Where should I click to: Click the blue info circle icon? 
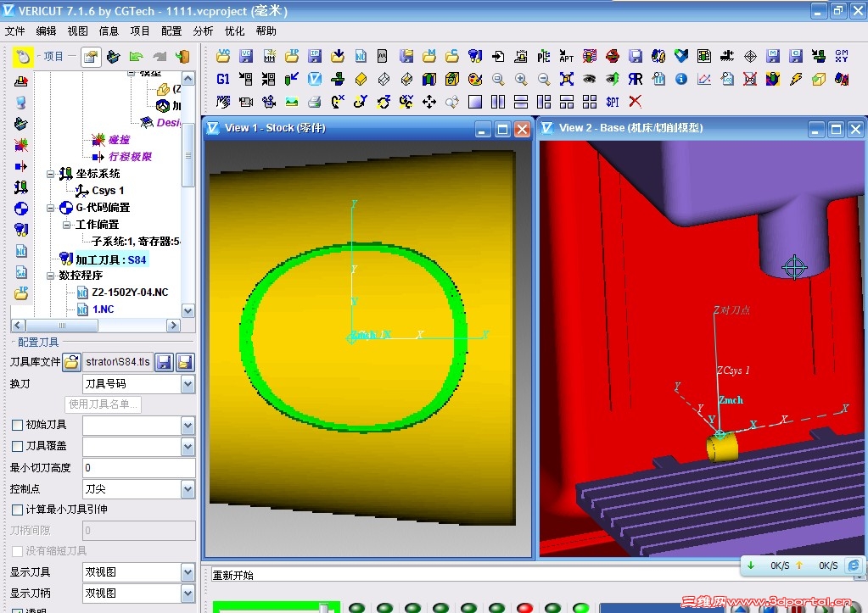pyautogui.click(x=681, y=79)
